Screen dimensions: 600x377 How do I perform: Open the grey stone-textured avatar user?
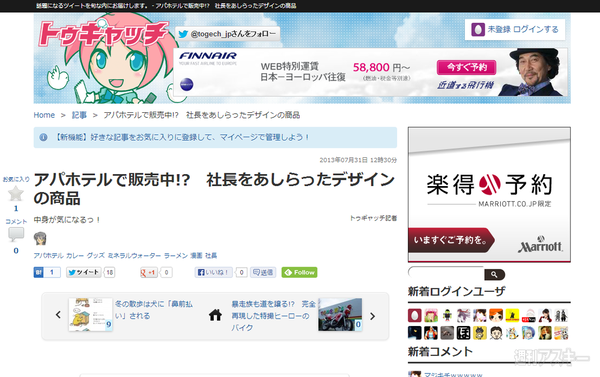click(x=447, y=333)
